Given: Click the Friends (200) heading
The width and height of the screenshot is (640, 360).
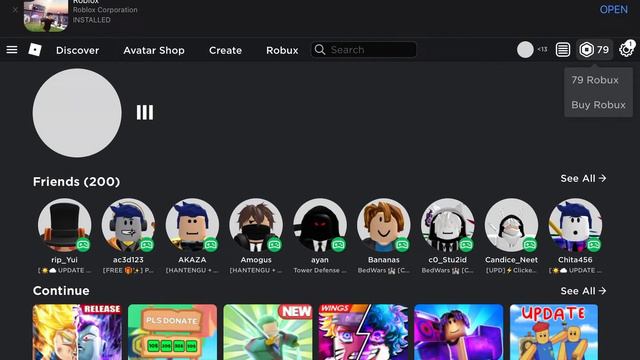Looking at the screenshot, I should coord(76,182).
